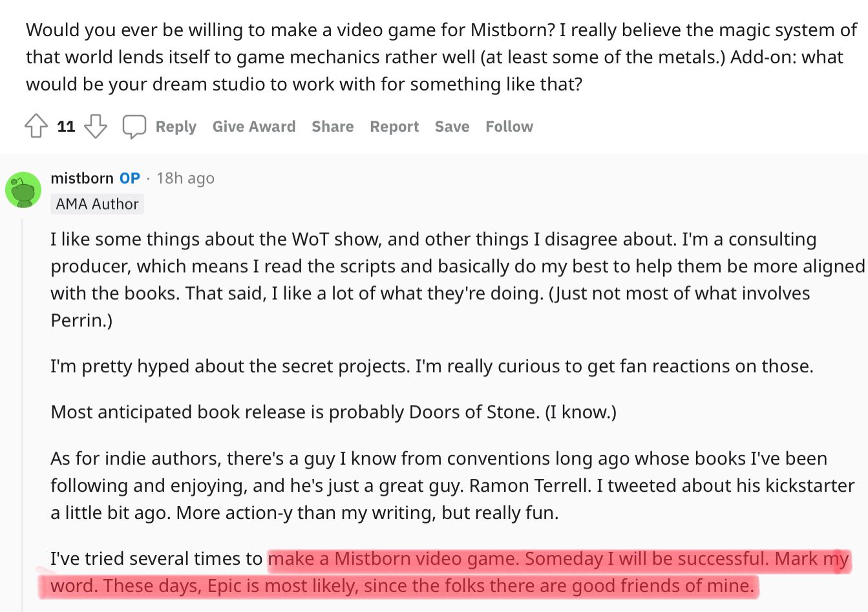868x612 pixels.
Task: Share this comment
Action: point(332,127)
